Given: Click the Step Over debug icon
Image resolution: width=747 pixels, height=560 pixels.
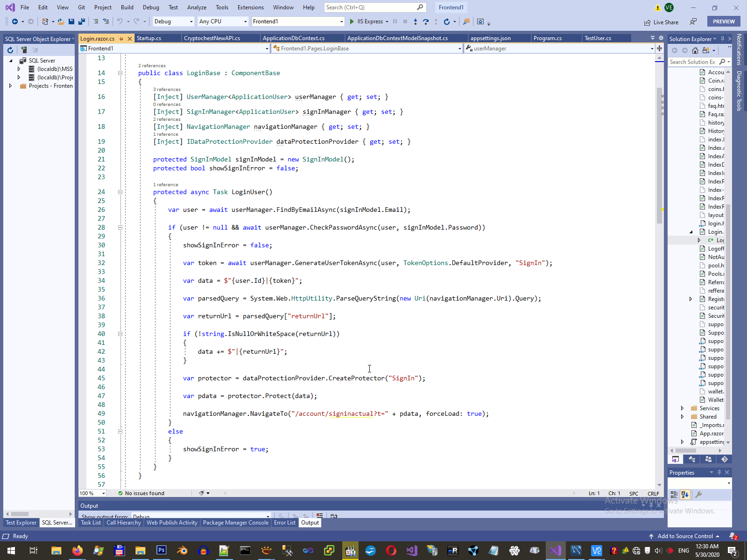Looking at the screenshot, I should (x=426, y=21).
